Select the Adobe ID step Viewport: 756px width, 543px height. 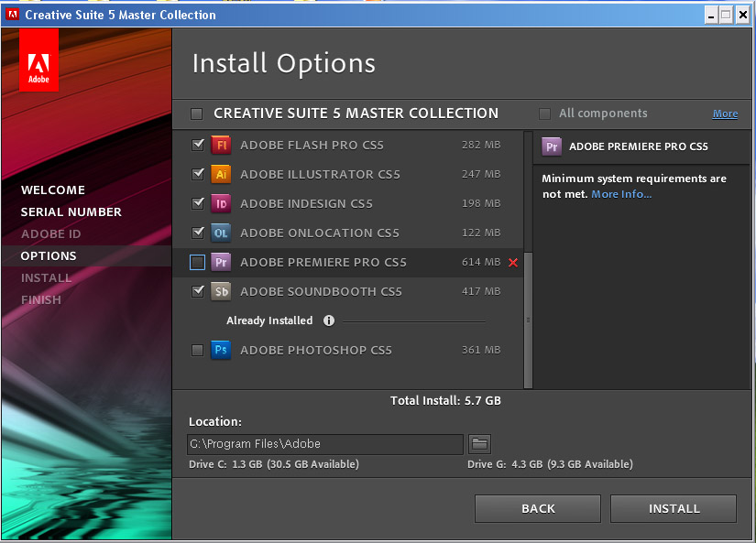51,234
